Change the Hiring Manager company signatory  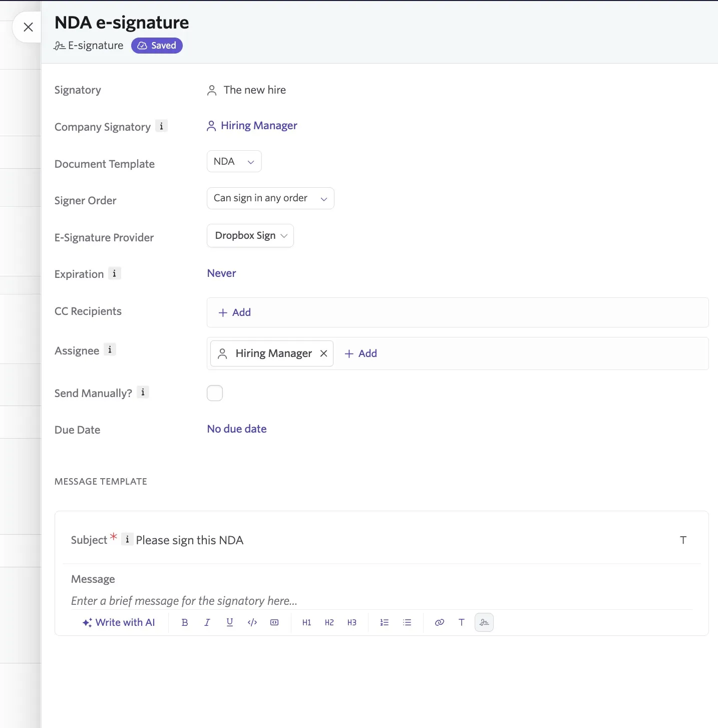tap(252, 126)
